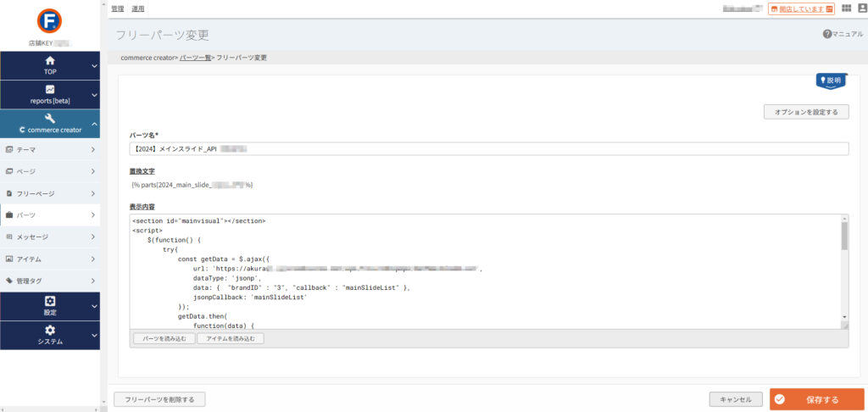Click the commerce creator wrench icon

click(50, 119)
